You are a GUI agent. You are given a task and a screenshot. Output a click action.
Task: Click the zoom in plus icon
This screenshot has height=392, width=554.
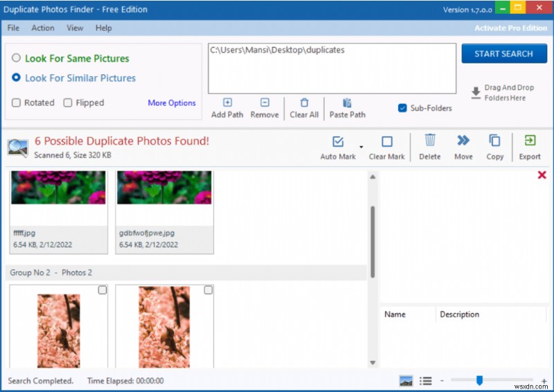[x=544, y=381]
